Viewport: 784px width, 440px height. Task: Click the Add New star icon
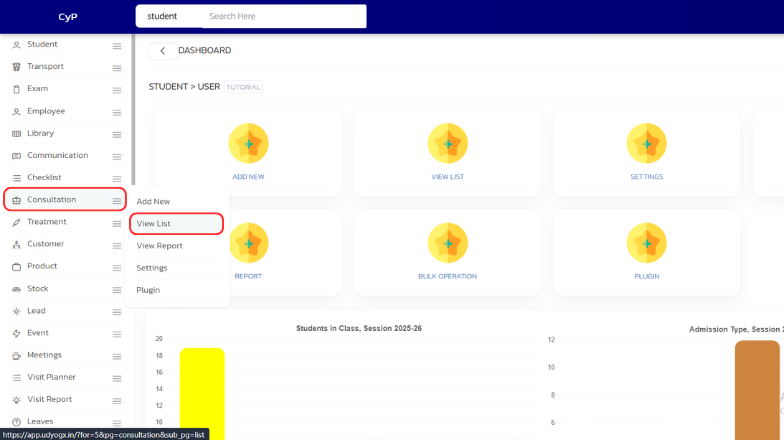pyautogui.click(x=248, y=144)
